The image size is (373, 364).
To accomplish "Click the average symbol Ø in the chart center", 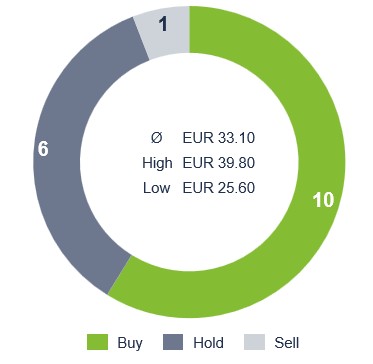I will (x=156, y=138).
